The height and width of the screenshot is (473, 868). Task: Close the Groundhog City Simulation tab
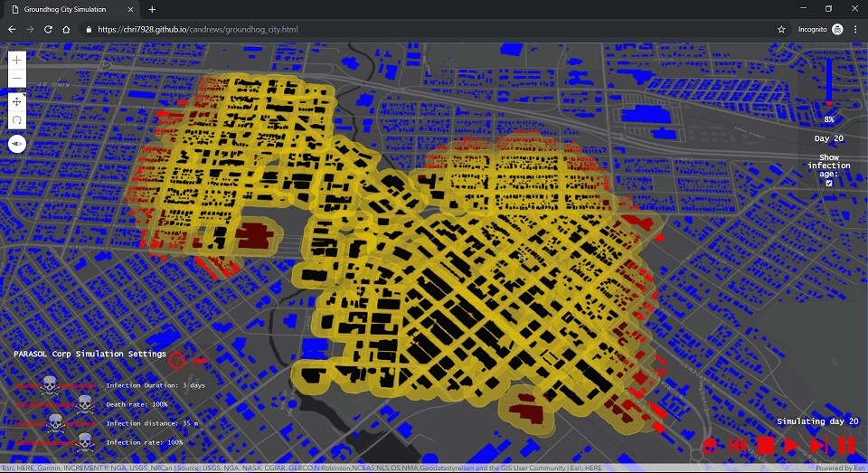point(130,9)
